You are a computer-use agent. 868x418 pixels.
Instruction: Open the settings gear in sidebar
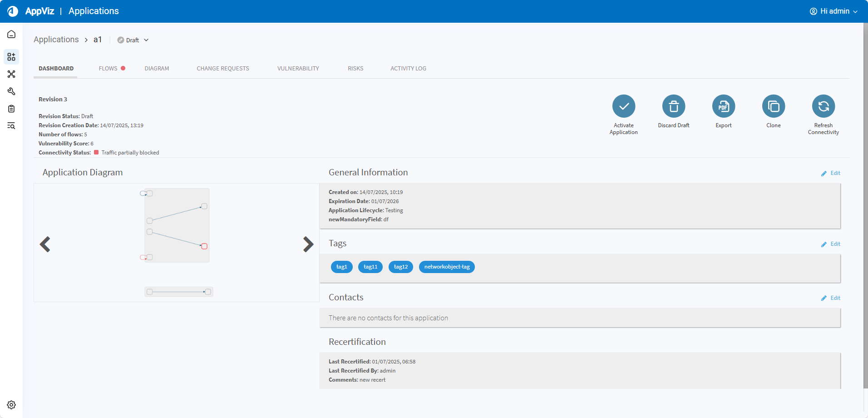click(11, 405)
